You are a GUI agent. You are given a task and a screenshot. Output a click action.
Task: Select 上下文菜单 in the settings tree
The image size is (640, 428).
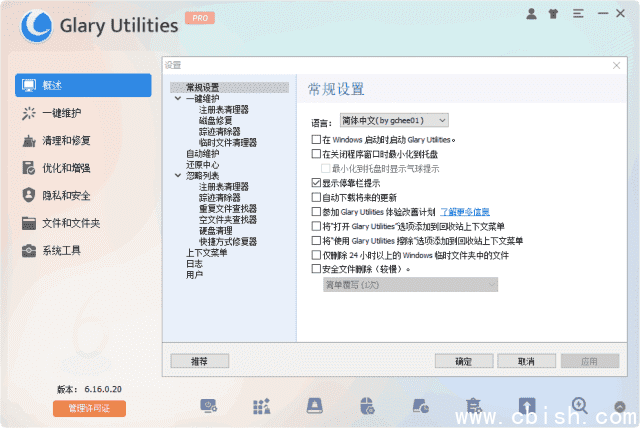pos(206,253)
